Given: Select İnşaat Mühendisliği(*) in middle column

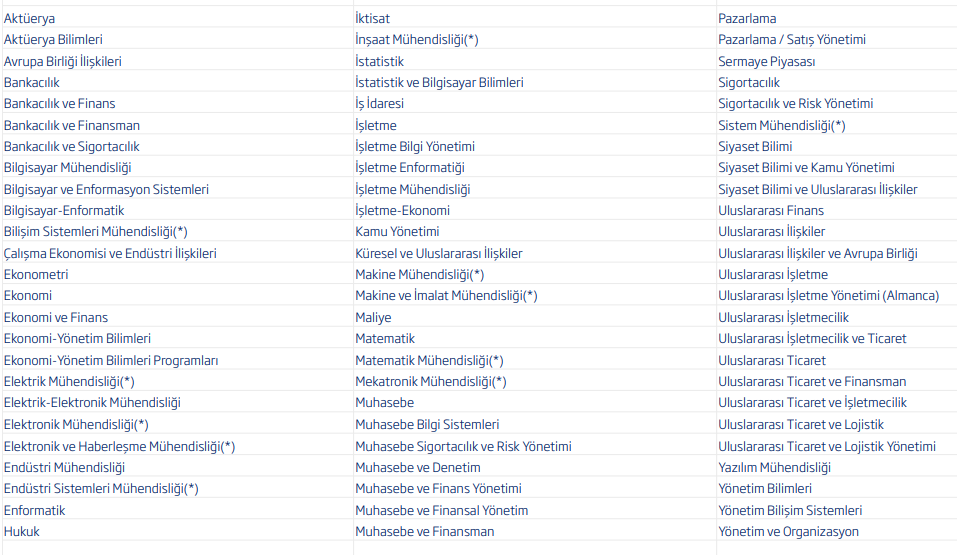Looking at the screenshot, I should click(x=417, y=40).
